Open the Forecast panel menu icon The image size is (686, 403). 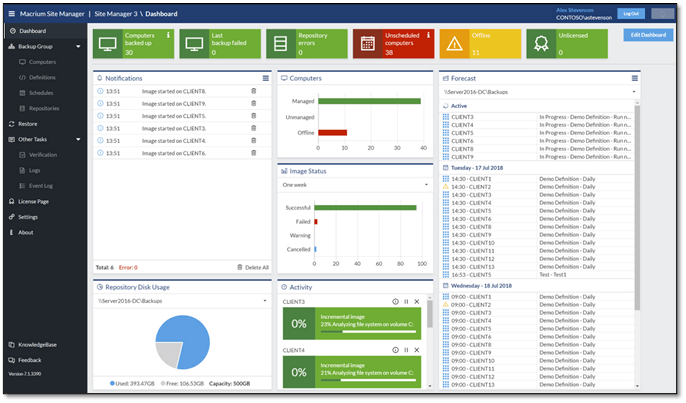click(x=635, y=78)
